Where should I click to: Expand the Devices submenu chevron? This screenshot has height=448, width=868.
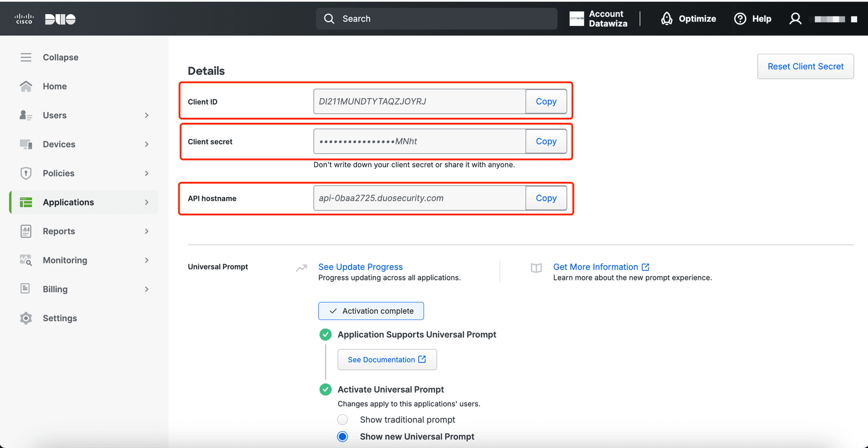pyautogui.click(x=147, y=144)
